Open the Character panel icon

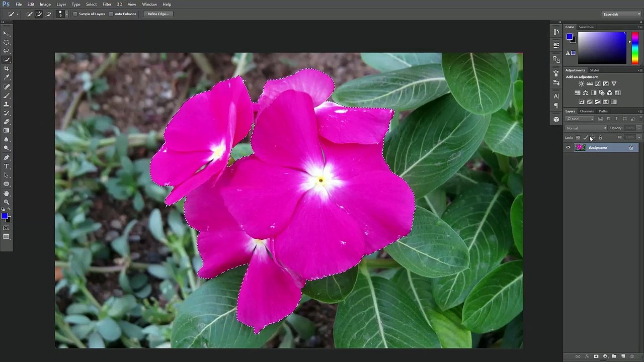click(x=556, y=96)
